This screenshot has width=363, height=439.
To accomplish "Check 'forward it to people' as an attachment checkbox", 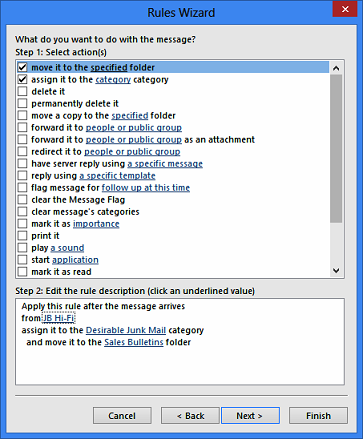I will point(22,139).
